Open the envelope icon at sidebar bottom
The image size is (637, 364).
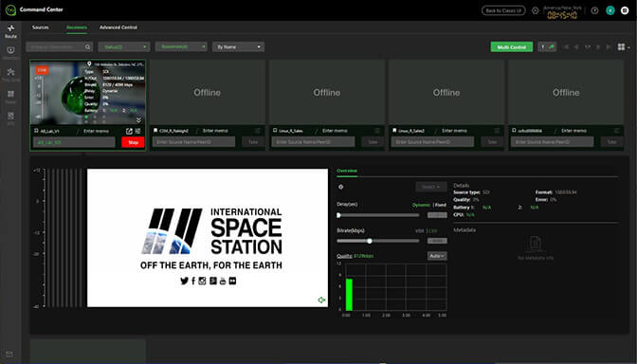tap(9, 354)
